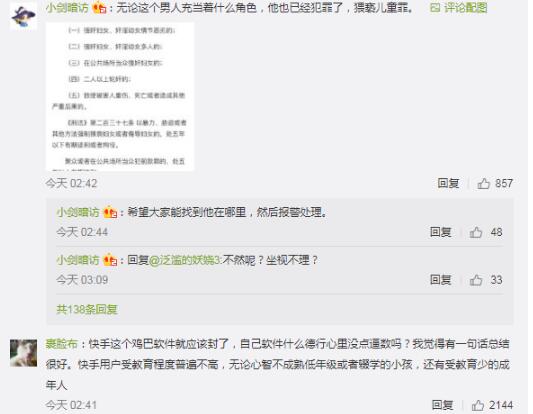Click 回复 on the 02:42 comment
Screen dimensions: 533x414
[x=448, y=184]
